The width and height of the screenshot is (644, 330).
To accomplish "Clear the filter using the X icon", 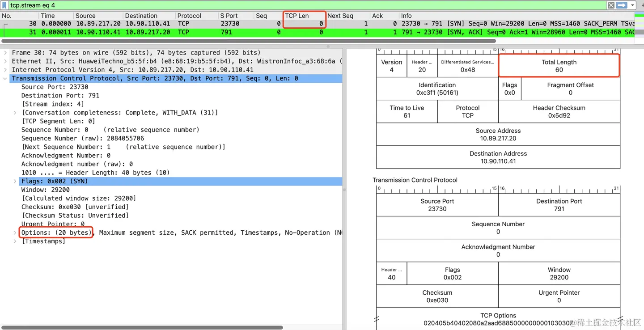I will (611, 5).
